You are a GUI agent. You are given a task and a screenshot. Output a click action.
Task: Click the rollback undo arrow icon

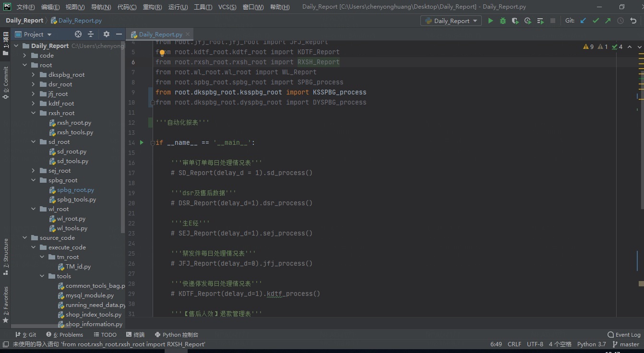633,21
